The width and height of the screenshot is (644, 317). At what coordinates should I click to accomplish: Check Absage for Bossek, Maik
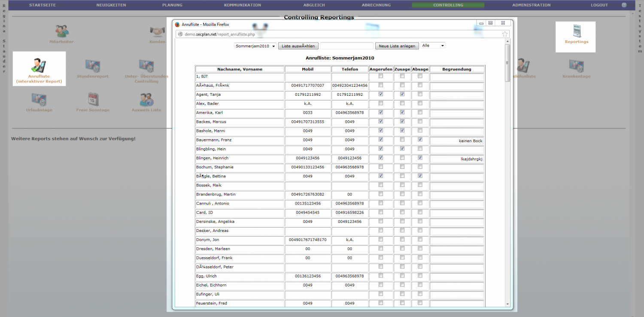tap(420, 185)
